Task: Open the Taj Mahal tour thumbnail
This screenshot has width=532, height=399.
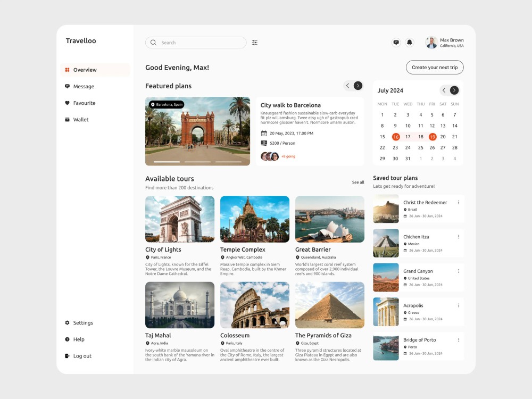Action: point(180,305)
